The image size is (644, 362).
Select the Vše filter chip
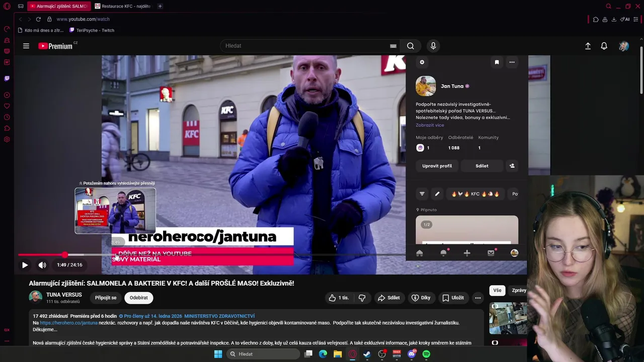click(497, 290)
